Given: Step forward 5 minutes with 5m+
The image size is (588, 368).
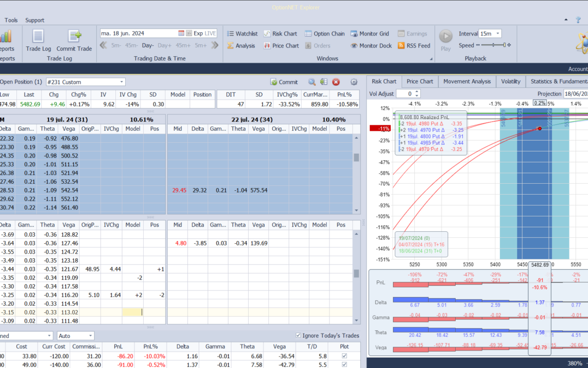Looking at the screenshot, I should [200, 45].
